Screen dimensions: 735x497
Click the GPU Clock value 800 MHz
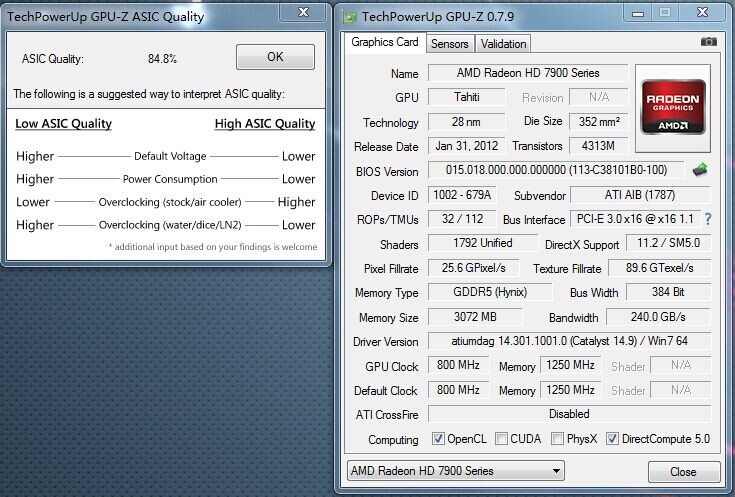[458, 365]
